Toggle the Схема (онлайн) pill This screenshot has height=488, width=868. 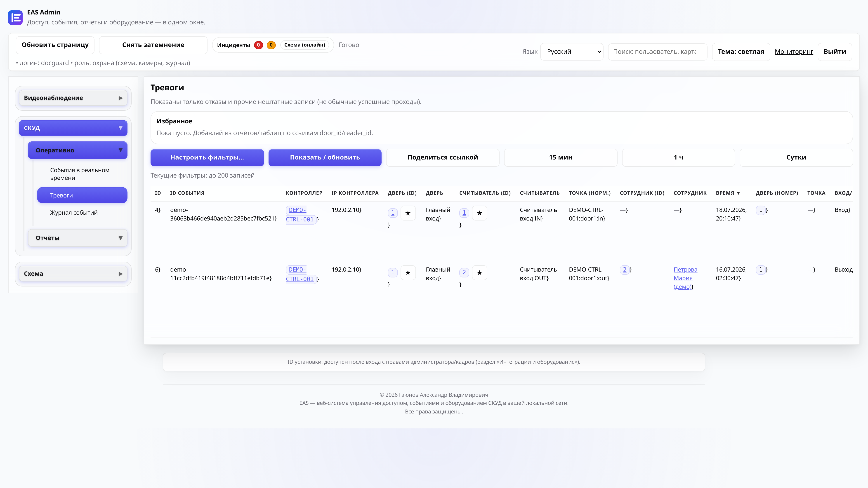coord(304,45)
